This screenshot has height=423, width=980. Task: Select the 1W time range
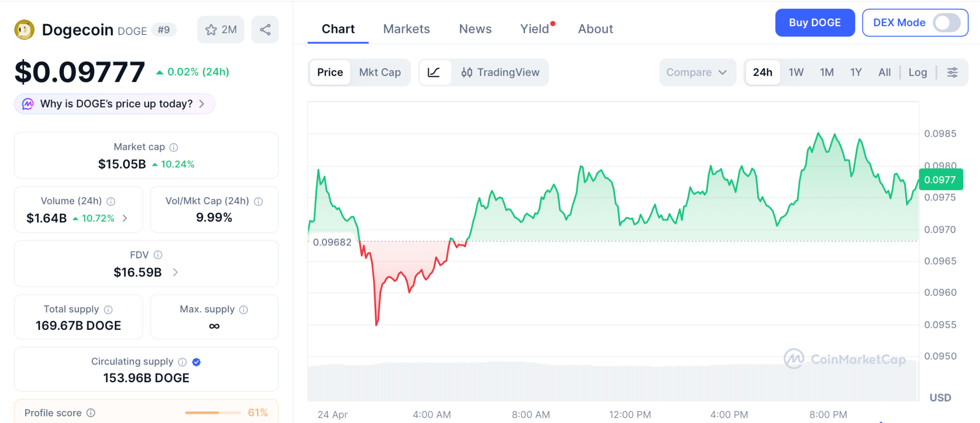pos(796,72)
